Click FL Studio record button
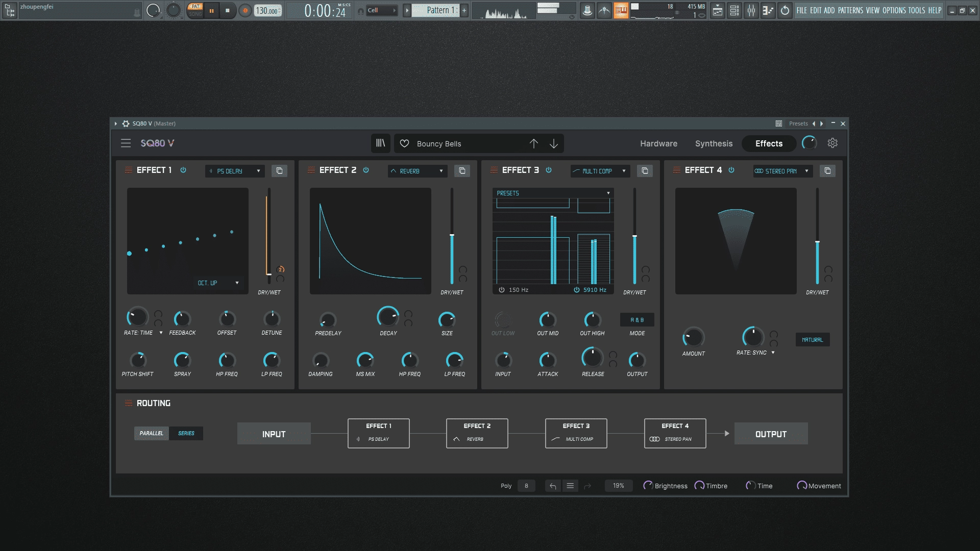Image resolution: width=980 pixels, height=551 pixels. tap(245, 10)
